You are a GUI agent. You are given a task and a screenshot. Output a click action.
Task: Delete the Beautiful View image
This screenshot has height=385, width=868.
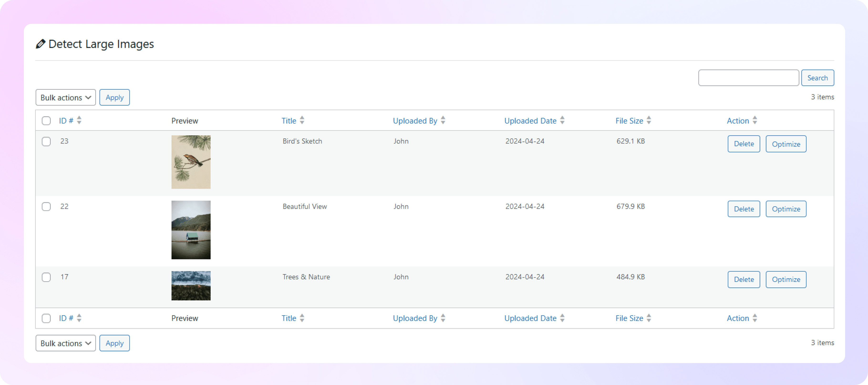click(744, 209)
